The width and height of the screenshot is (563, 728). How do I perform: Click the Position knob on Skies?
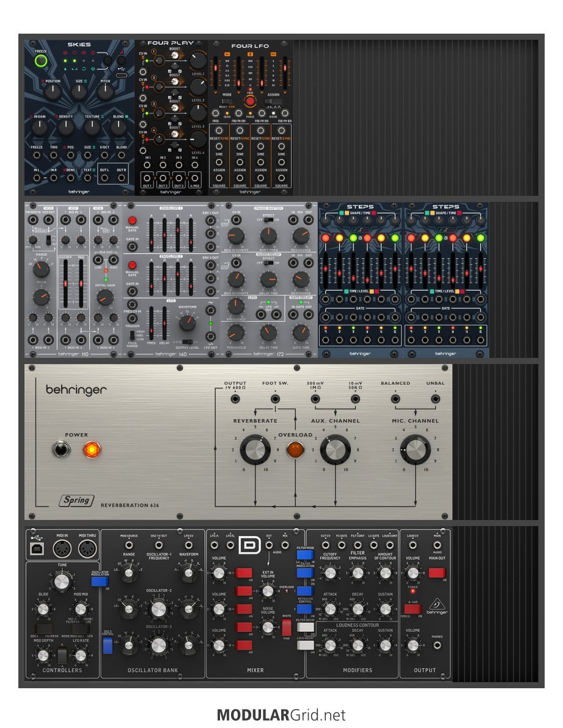pos(53,92)
